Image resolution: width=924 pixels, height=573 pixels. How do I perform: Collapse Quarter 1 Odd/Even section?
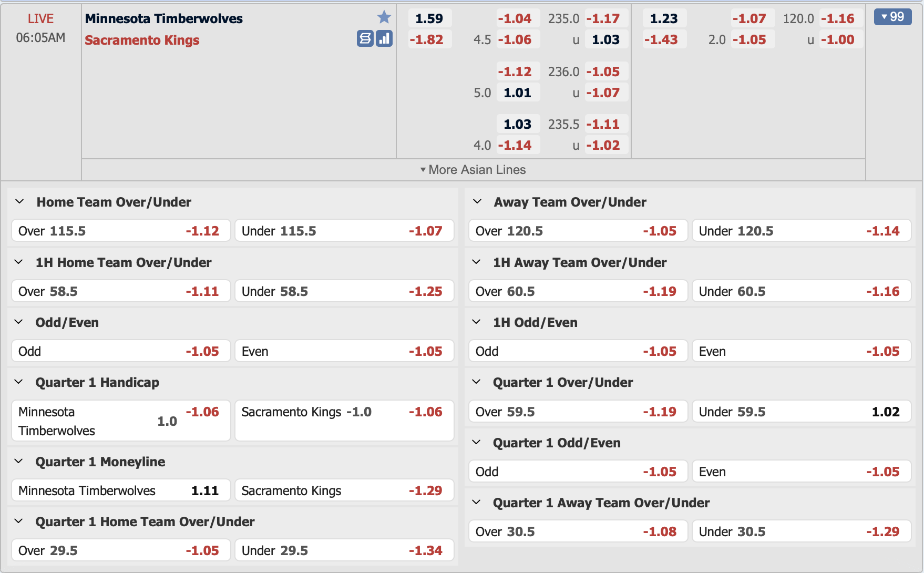[477, 443]
